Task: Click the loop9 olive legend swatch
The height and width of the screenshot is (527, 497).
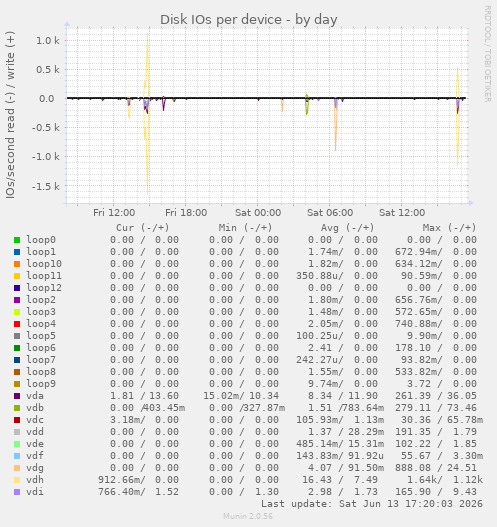Action: click(17, 384)
